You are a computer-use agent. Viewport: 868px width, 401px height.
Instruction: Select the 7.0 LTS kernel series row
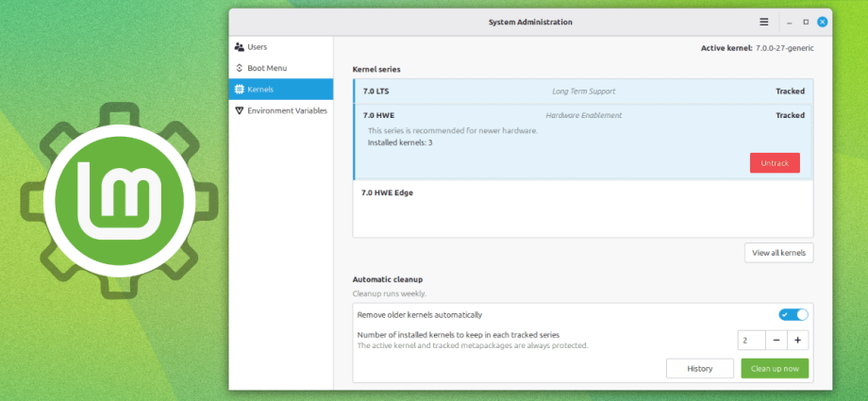[583, 92]
